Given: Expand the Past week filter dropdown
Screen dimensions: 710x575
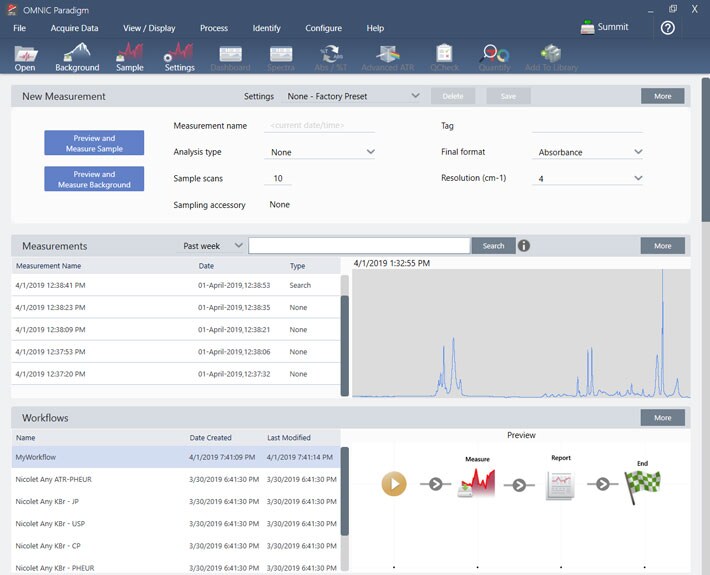Looking at the screenshot, I should pos(213,245).
